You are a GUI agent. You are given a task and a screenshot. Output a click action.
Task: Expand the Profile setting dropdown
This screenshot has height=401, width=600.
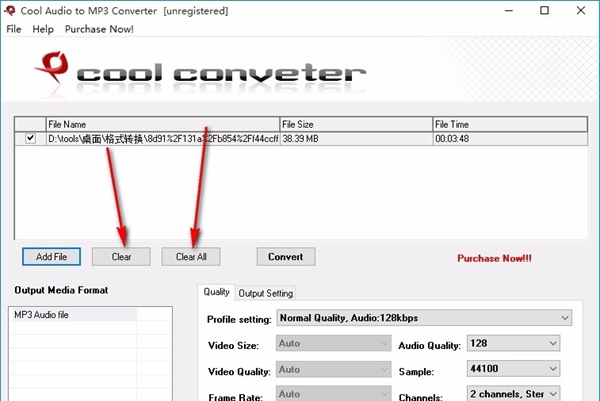click(424, 318)
